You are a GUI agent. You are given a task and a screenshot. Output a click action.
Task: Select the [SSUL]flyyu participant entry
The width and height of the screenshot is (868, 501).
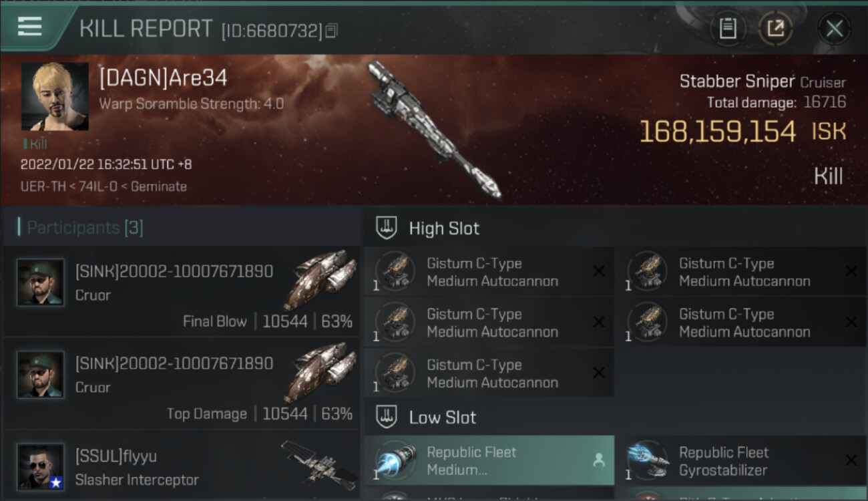tap(182, 466)
